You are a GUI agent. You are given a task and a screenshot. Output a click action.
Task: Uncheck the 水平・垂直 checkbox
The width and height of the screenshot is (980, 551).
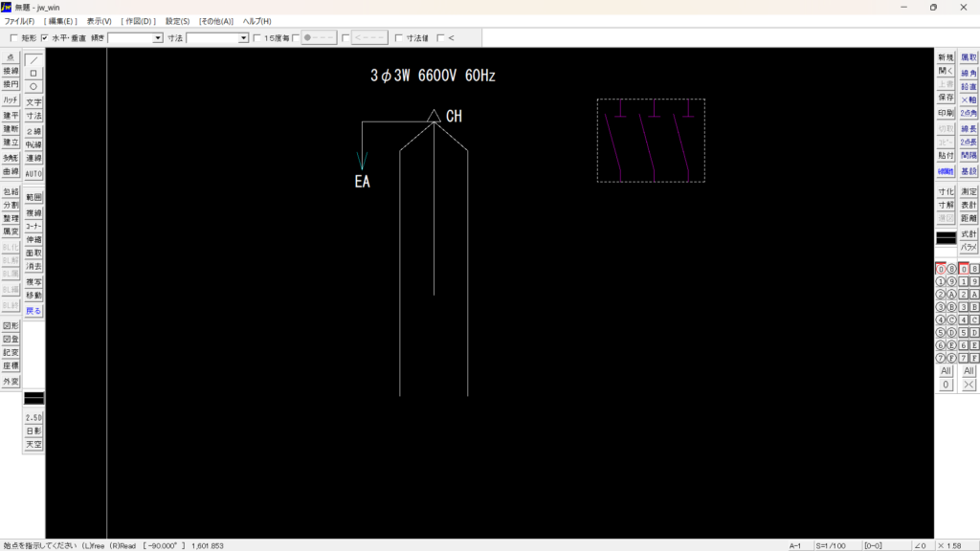pyautogui.click(x=45, y=38)
